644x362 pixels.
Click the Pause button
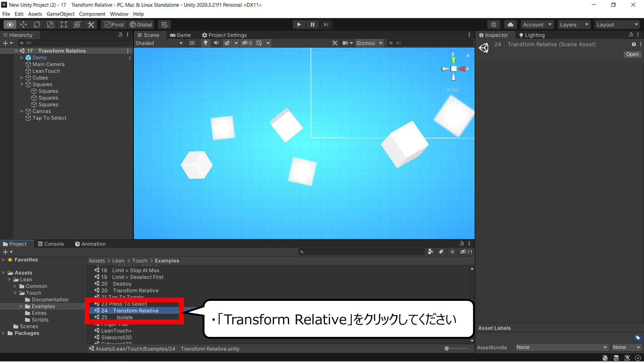tap(312, 24)
